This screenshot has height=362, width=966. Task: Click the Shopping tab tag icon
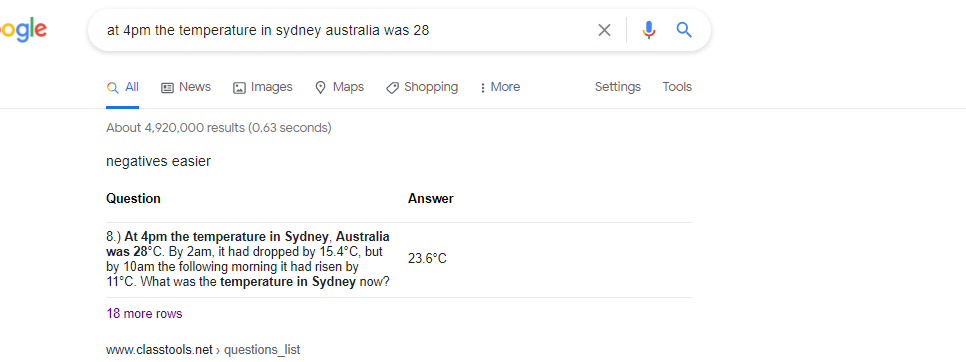[x=392, y=87]
